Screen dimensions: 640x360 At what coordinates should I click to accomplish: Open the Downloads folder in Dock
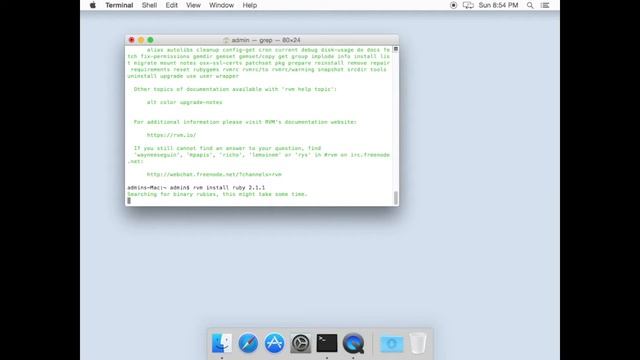[x=391, y=344]
